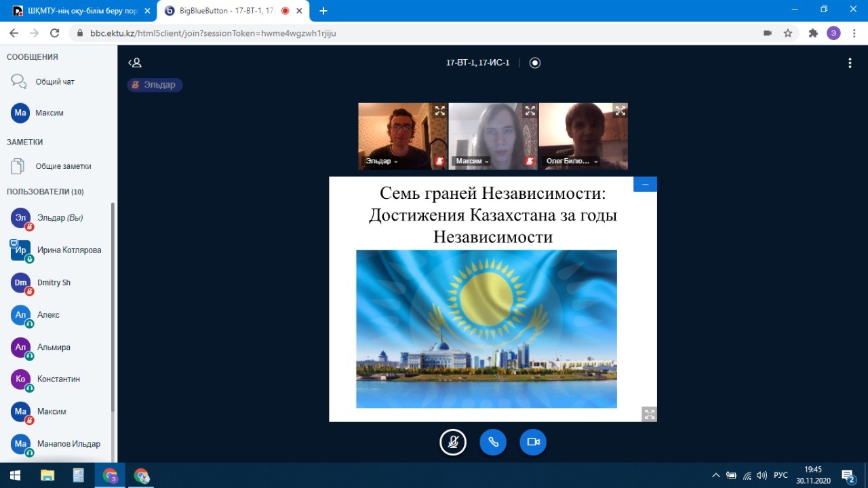Open Максим webcam name dropdown
868x488 pixels.
[472, 162]
